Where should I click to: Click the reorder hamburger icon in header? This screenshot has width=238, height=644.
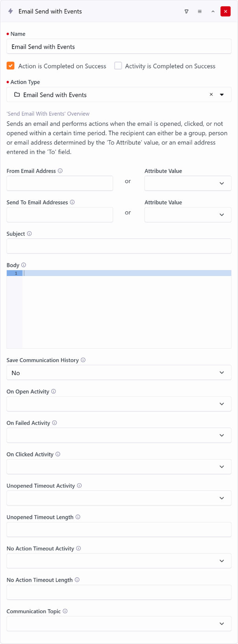(x=200, y=11)
